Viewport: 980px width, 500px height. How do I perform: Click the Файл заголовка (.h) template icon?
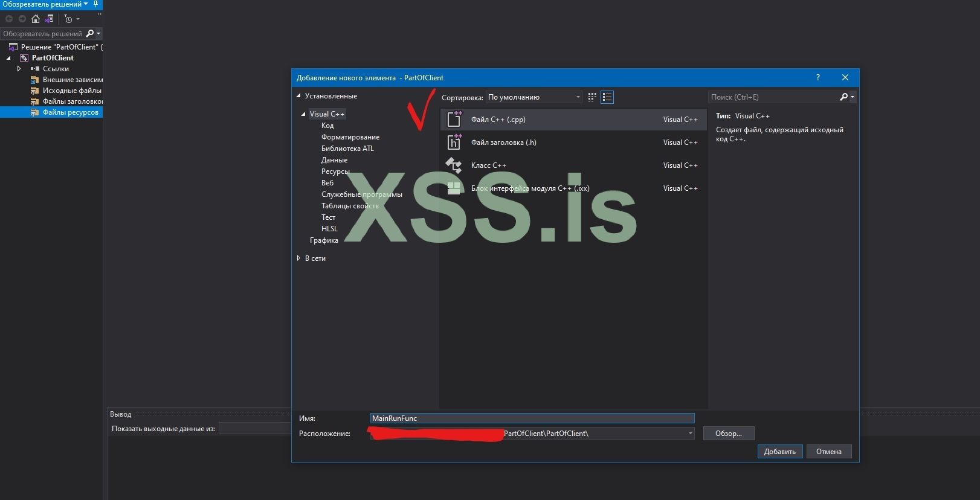click(x=454, y=143)
